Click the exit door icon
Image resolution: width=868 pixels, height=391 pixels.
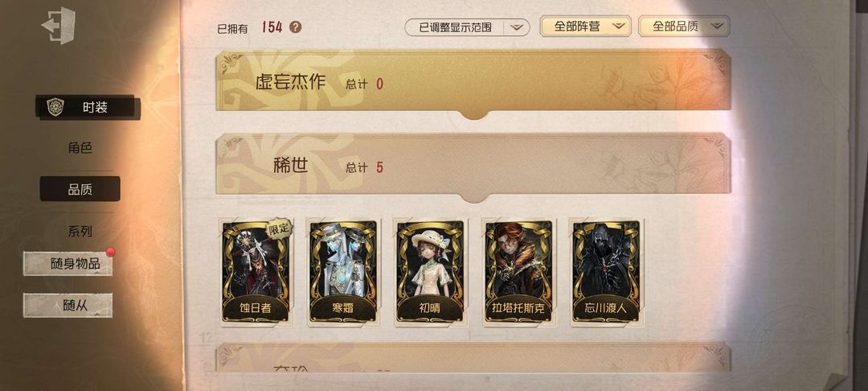pos(59,26)
